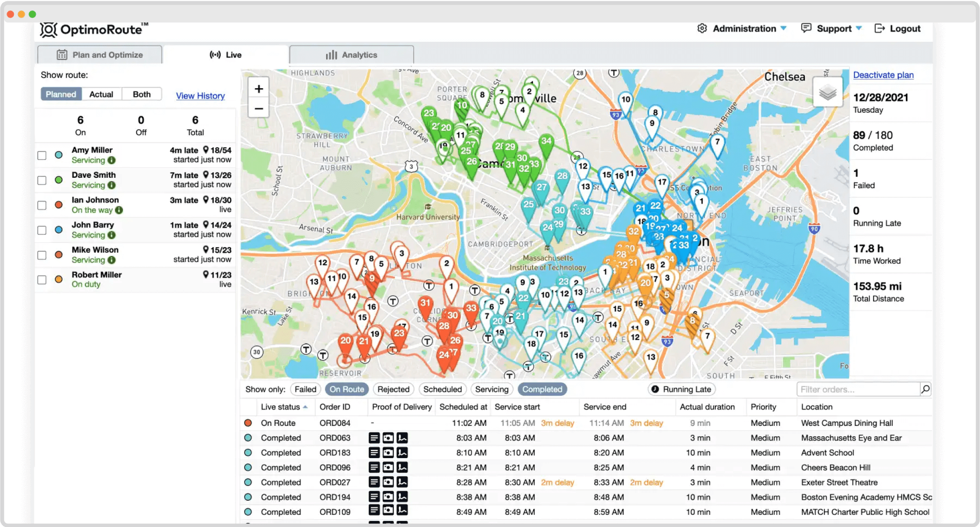Click the Location column header
Viewport: 980px width, 527px height.
[x=817, y=407]
